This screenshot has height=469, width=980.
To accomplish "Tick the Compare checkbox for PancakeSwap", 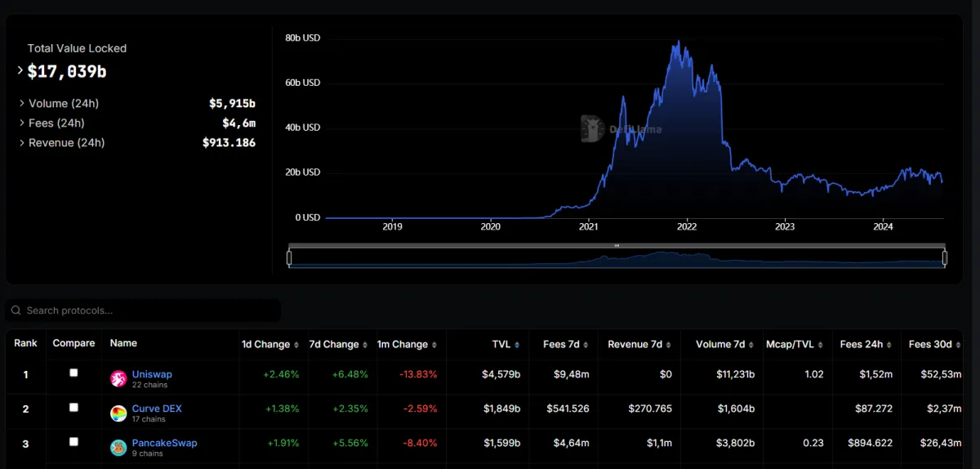I will 73,441.
